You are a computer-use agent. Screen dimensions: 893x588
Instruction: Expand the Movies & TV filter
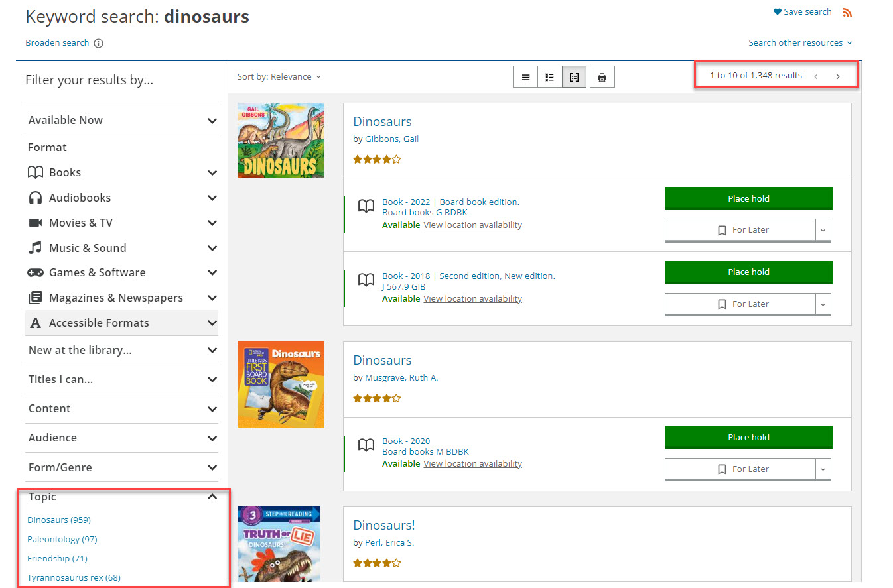click(x=212, y=223)
